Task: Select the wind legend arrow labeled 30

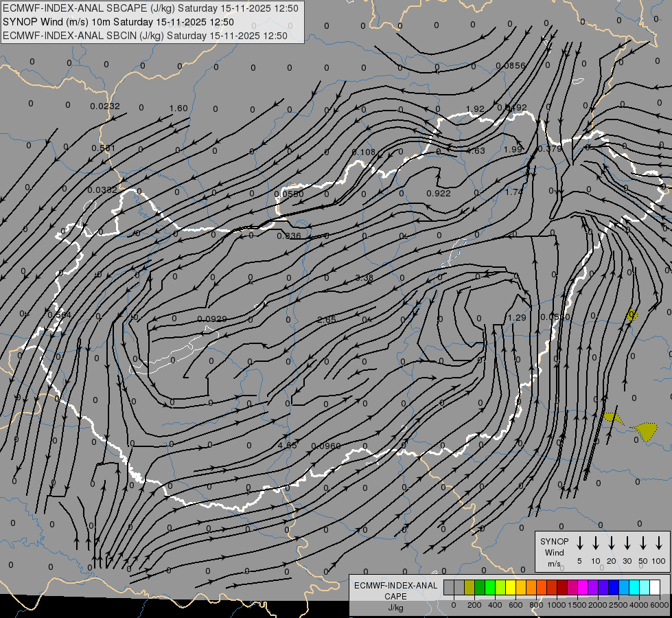Action: click(x=627, y=543)
